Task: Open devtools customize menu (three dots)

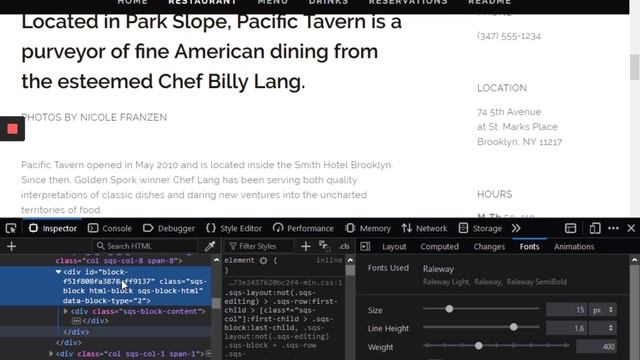Action: (613, 228)
